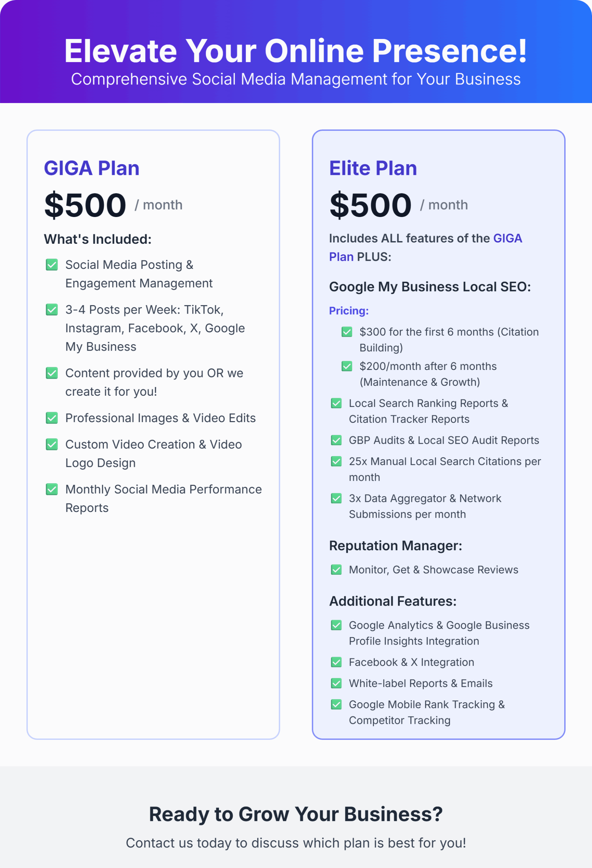Click the GIGA Plan card title

point(92,168)
